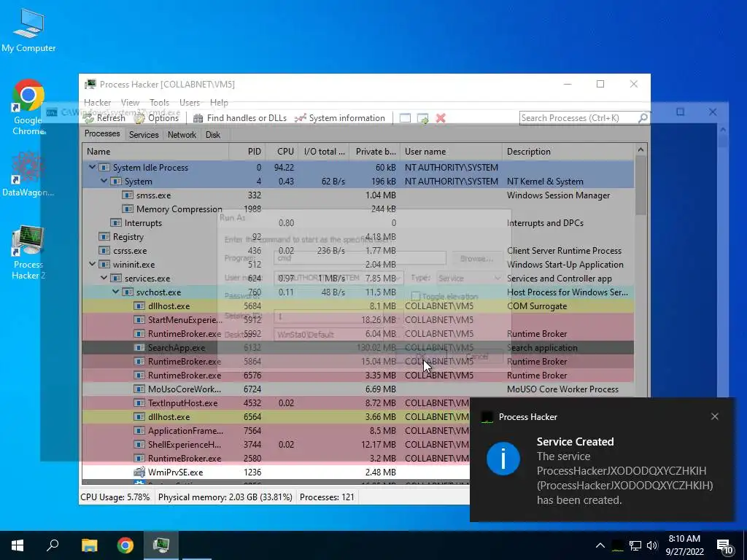The image size is (747, 560).
Task: Open the Process Hacker 2 desktop shortcut
Action: tap(28, 253)
